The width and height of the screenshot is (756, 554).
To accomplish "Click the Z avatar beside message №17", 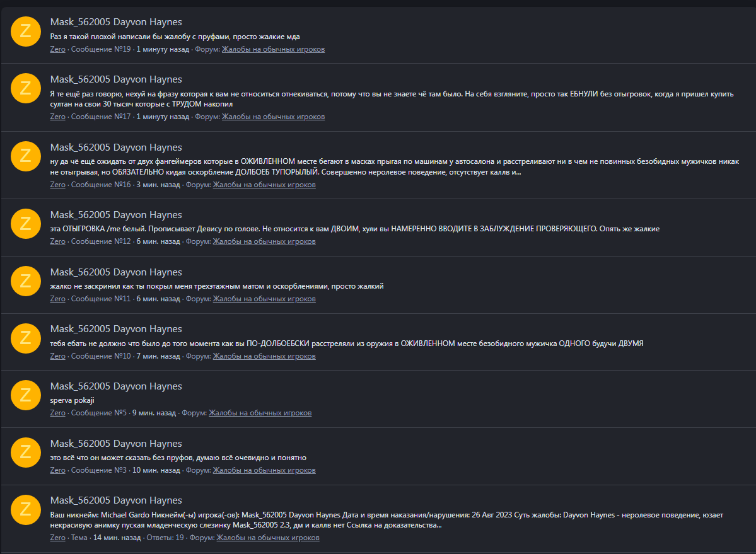I will click(x=26, y=88).
